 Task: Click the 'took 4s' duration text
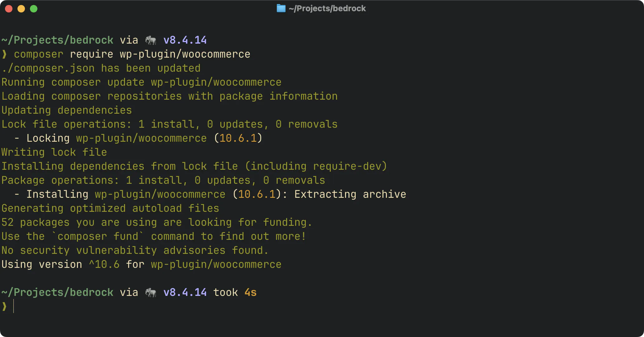(x=235, y=292)
